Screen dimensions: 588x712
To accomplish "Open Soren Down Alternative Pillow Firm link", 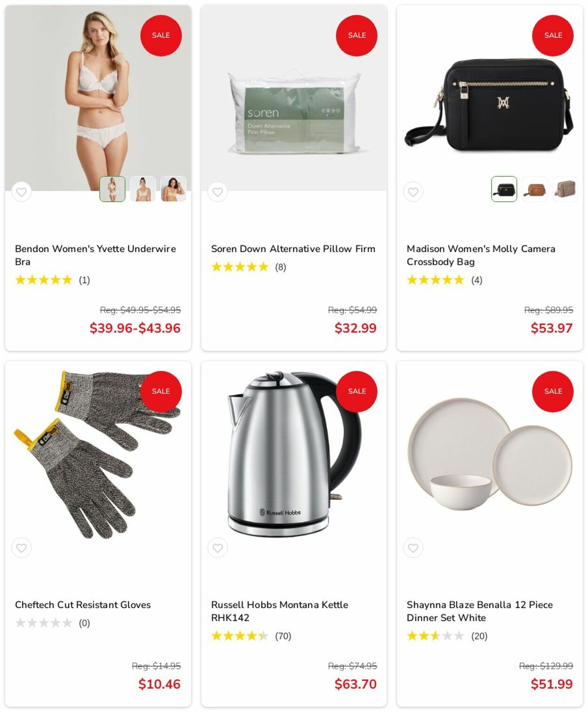I will click(x=293, y=249).
